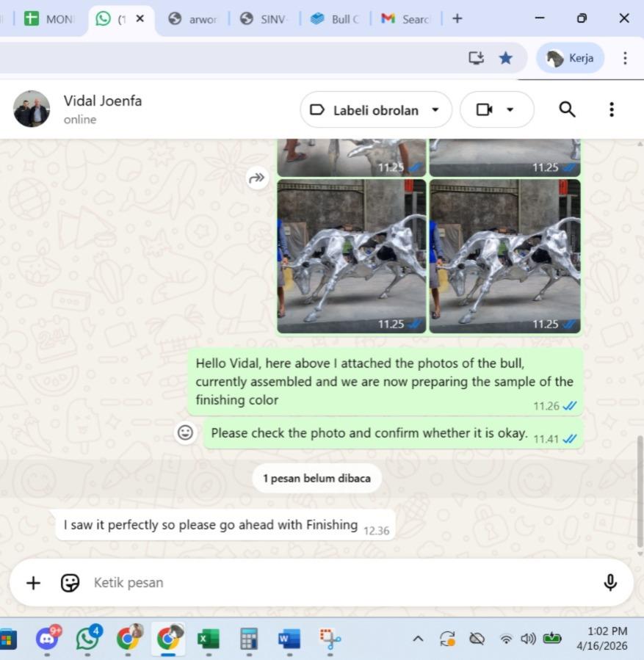
Task: Start a voice message recording
Action: 609,583
